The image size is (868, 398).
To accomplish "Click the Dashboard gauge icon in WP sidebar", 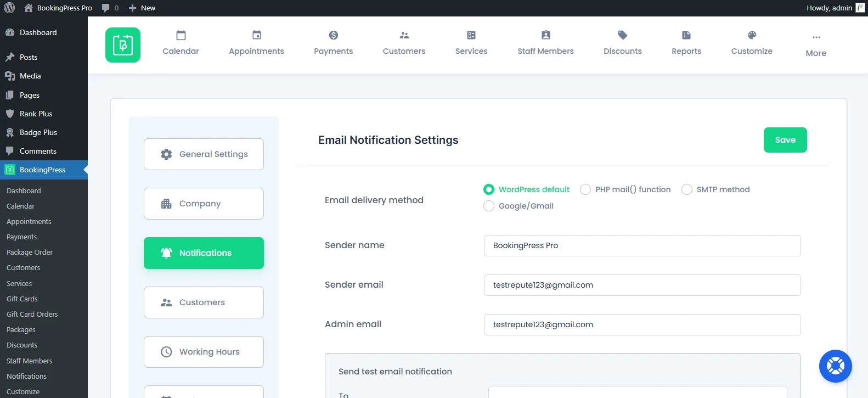I will point(10,32).
